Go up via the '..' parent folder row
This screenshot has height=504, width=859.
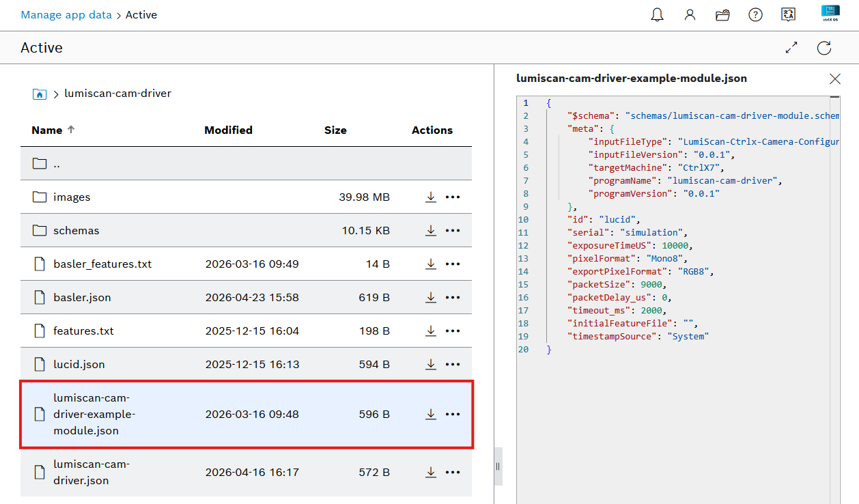tap(246, 164)
